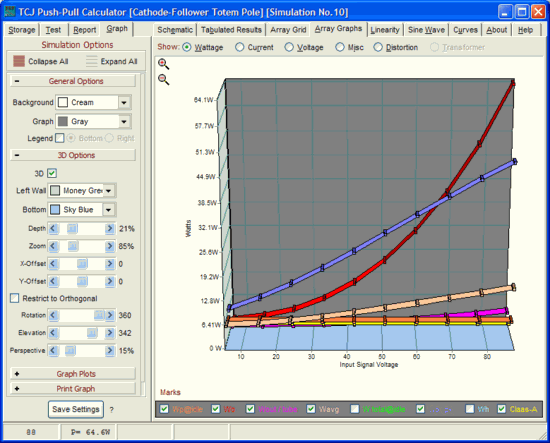
Task: Open the Sine Wave tab
Action: coord(426,30)
